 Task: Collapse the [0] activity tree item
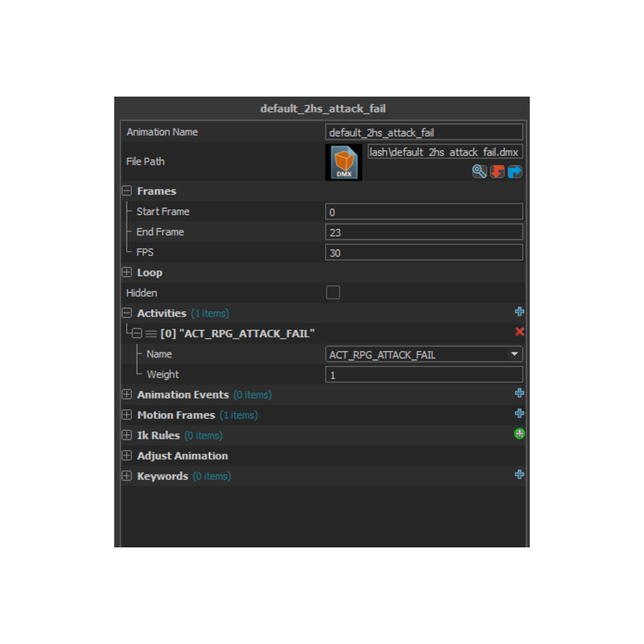(x=137, y=334)
